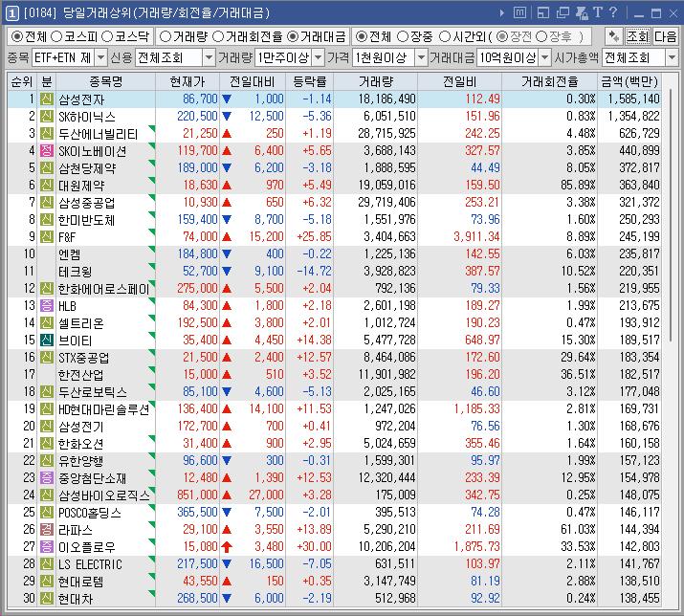Click the up arrow on F&F row
This screenshot has width=684, height=616.
(x=227, y=237)
